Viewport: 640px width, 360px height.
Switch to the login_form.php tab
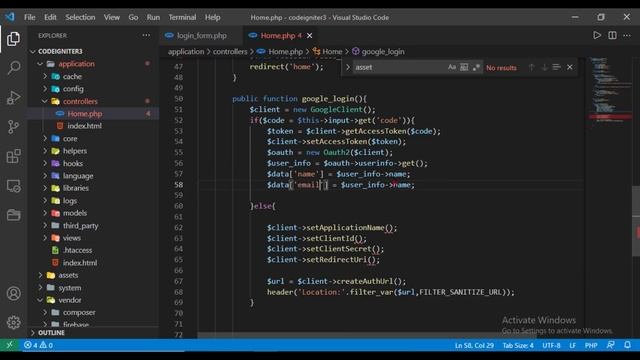pos(201,36)
